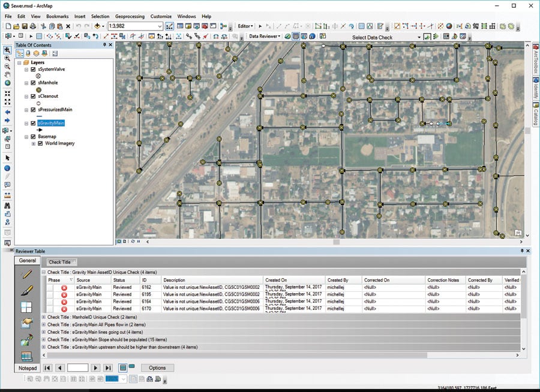Save the map document

point(25,26)
